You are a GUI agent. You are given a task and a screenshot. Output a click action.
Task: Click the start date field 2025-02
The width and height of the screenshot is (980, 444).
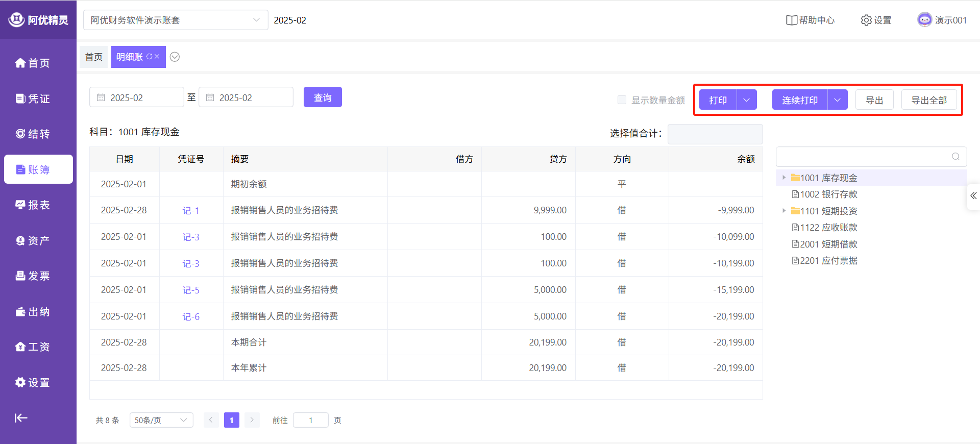[x=137, y=97]
